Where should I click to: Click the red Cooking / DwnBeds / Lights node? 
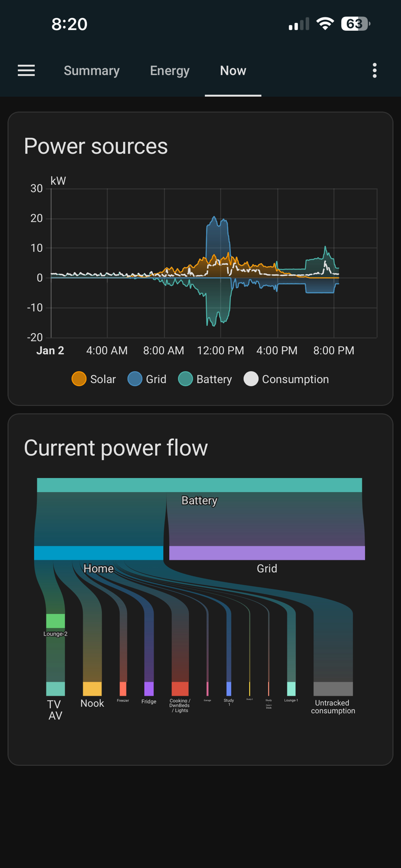(x=180, y=689)
